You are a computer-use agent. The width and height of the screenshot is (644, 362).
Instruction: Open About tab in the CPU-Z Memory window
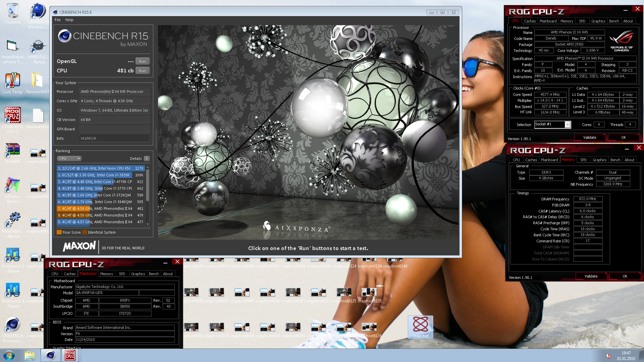(629, 160)
